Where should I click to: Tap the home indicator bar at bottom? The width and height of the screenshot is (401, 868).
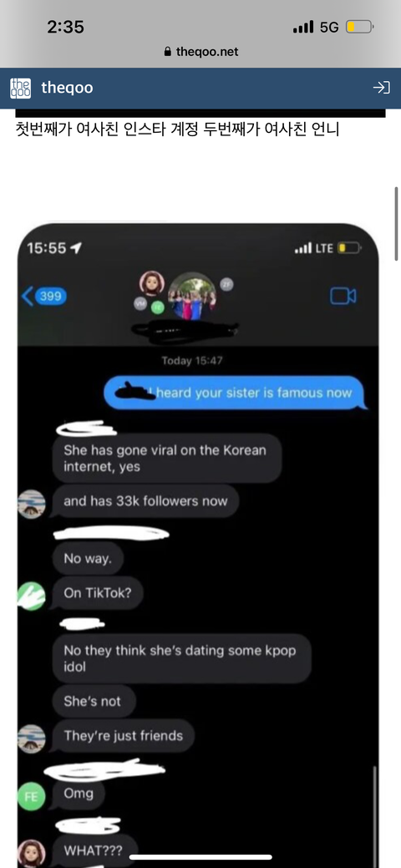point(200,857)
